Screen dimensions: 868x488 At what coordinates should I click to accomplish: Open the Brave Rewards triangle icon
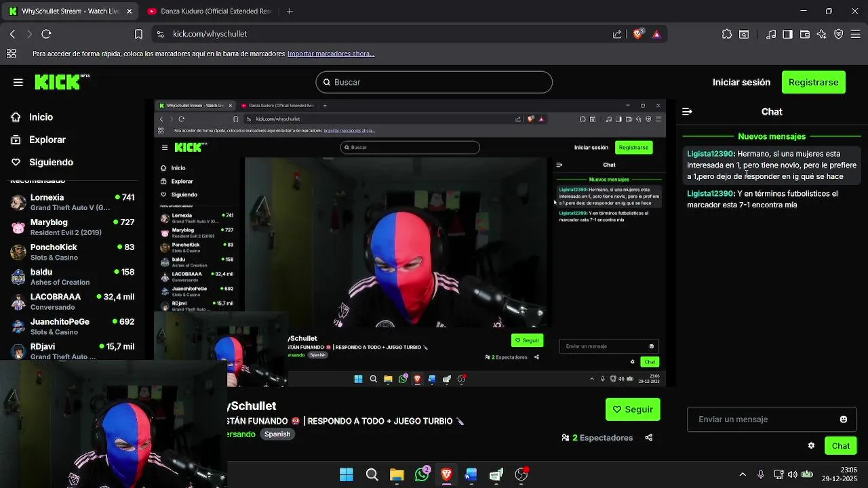656,34
